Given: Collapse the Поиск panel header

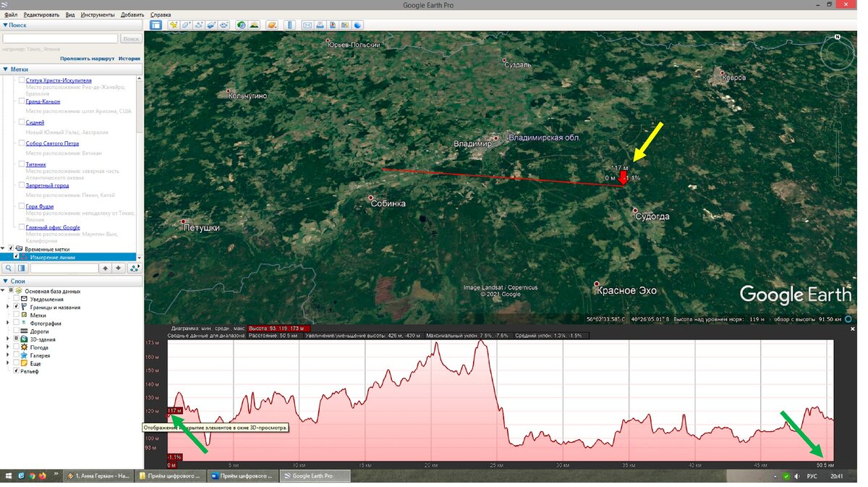Looking at the screenshot, I should click(72, 25).
